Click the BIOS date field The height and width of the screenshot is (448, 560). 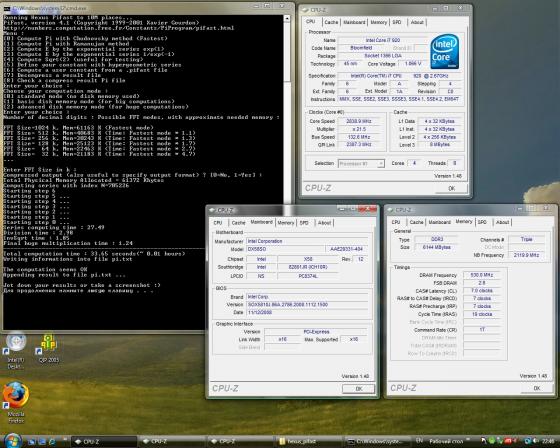pos(307,313)
